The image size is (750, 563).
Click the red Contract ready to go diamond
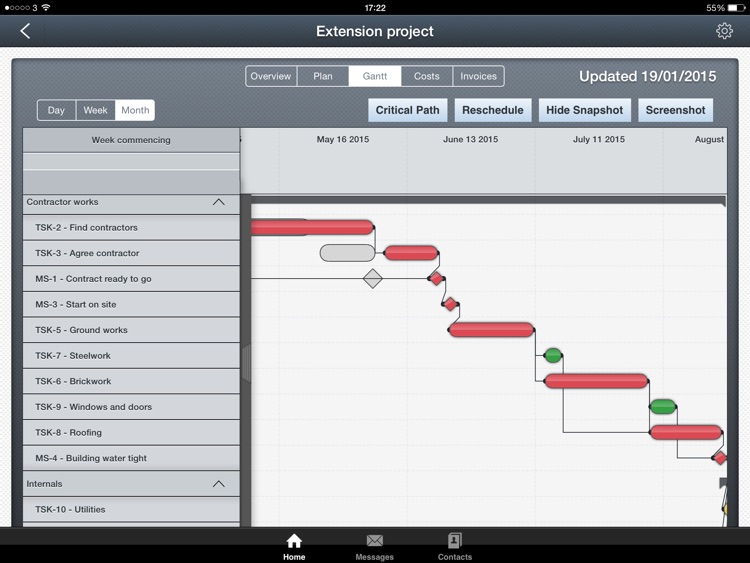coord(437,278)
